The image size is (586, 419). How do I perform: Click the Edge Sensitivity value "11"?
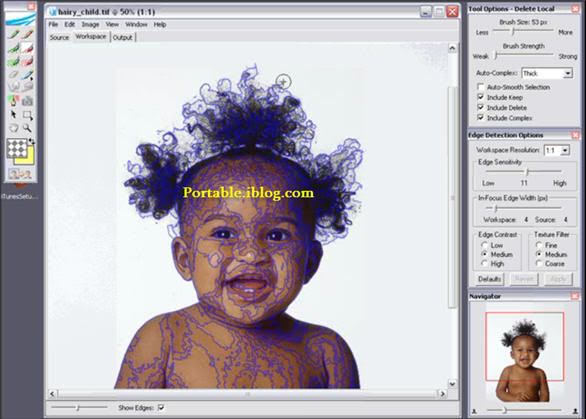coord(524,183)
